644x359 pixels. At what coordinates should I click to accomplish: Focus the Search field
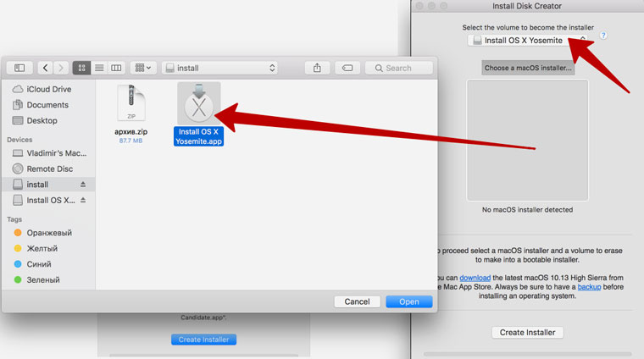(399, 68)
